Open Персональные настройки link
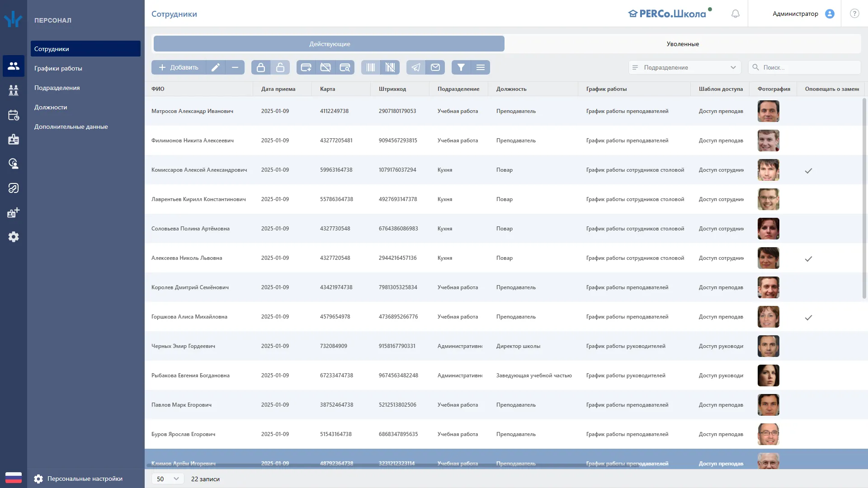Viewport: 868px width, 488px height. point(85,479)
